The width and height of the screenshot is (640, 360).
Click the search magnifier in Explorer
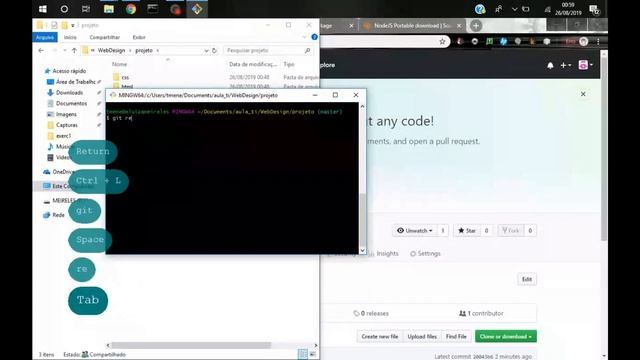pos(308,50)
